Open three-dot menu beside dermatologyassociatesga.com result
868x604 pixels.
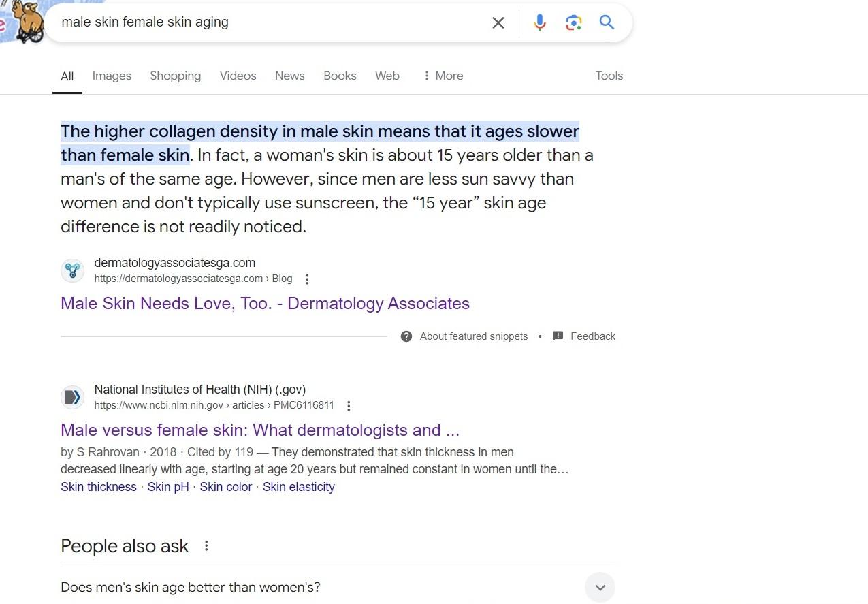point(307,279)
